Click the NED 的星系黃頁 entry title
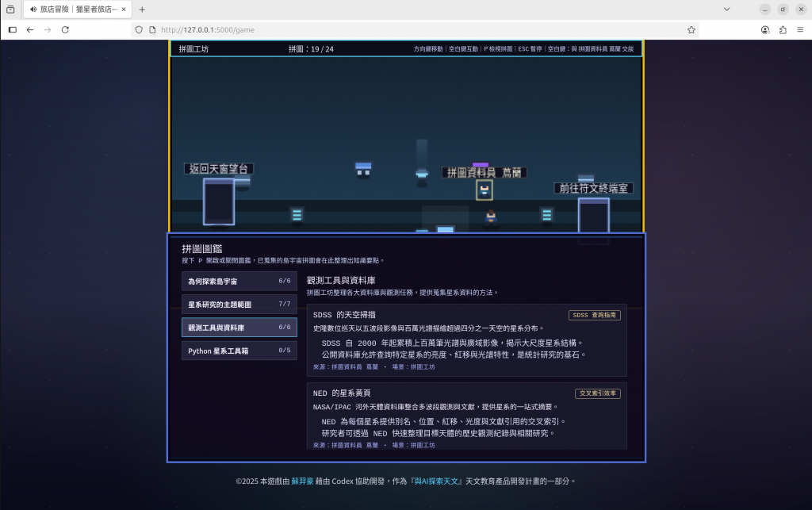The width and height of the screenshot is (812, 510). (341, 393)
